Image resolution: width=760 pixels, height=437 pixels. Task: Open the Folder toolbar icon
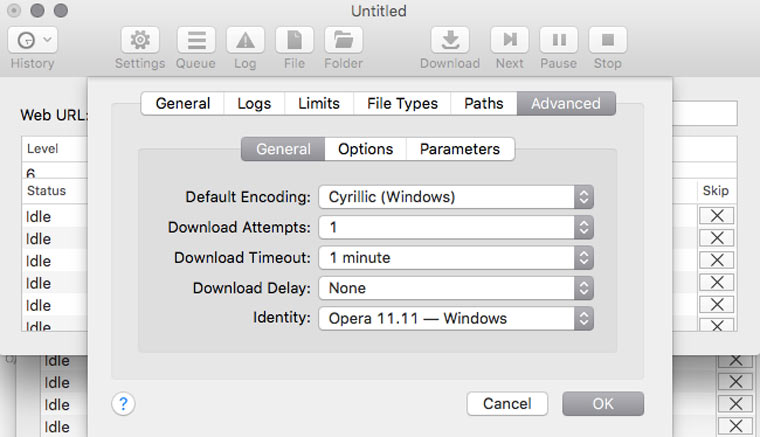point(343,40)
